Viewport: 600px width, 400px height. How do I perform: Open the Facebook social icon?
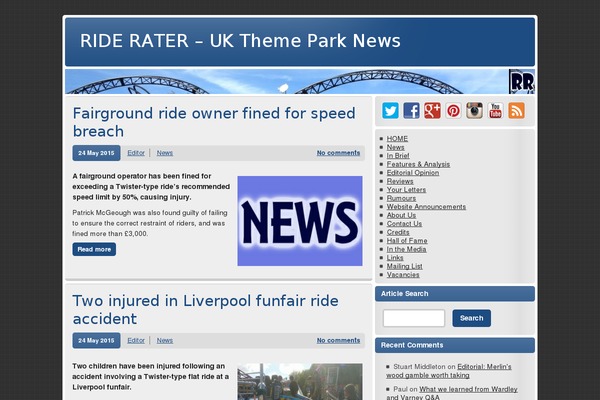tap(411, 111)
